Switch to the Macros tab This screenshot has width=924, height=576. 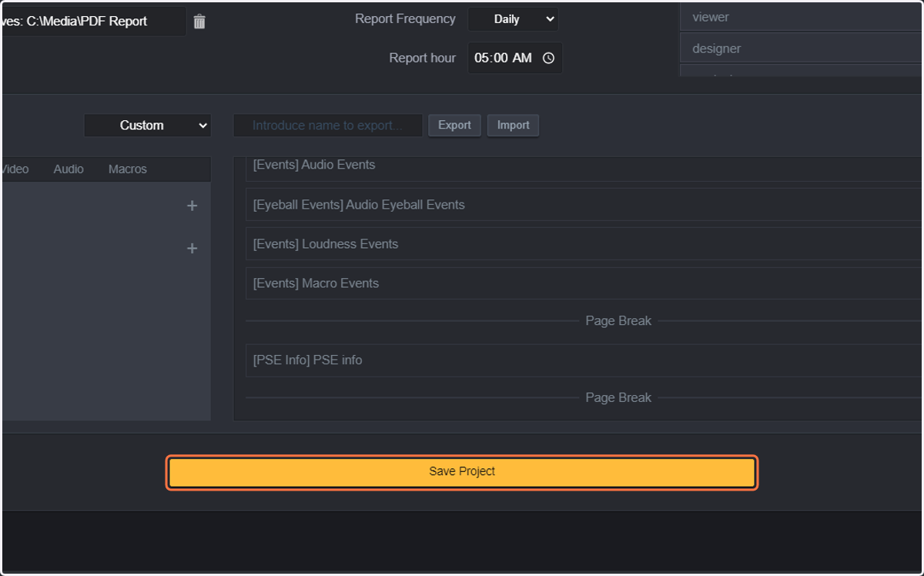[x=128, y=169]
